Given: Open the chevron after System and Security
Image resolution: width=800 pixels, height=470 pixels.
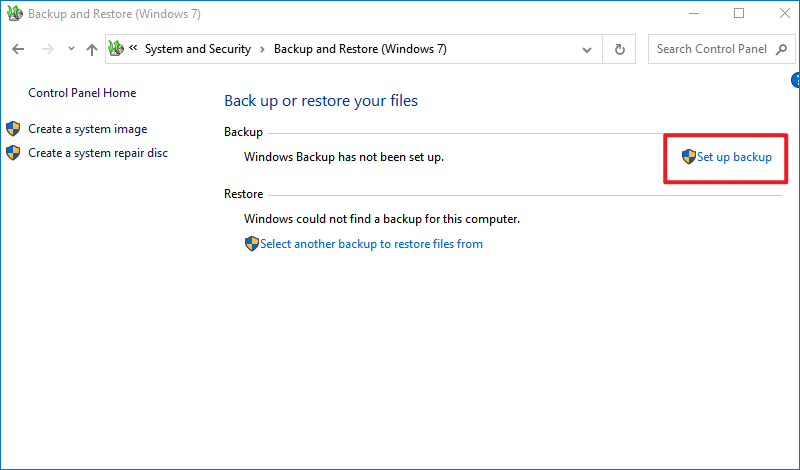Looking at the screenshot, I should 262,50.
